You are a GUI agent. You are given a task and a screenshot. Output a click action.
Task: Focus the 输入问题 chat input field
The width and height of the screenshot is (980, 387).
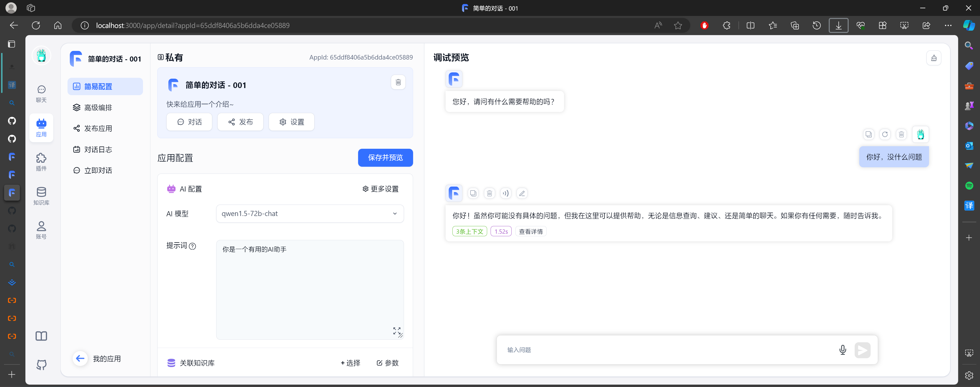666,350
